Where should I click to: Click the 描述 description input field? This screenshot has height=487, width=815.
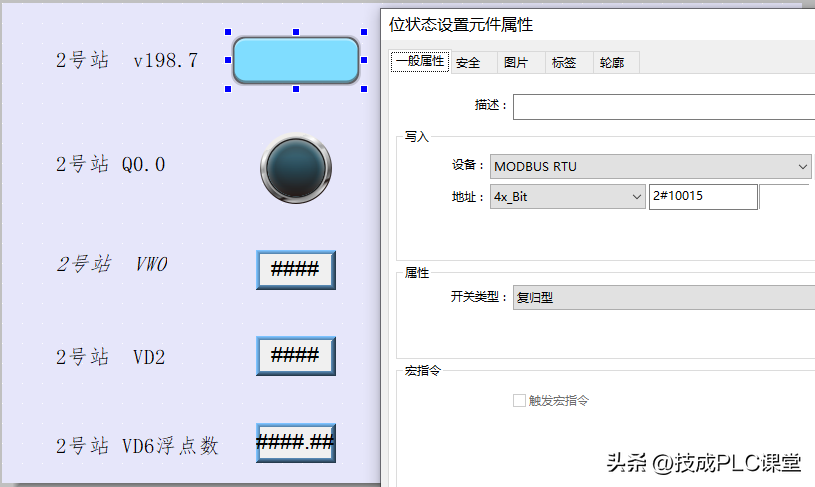[x=663, y=106]
